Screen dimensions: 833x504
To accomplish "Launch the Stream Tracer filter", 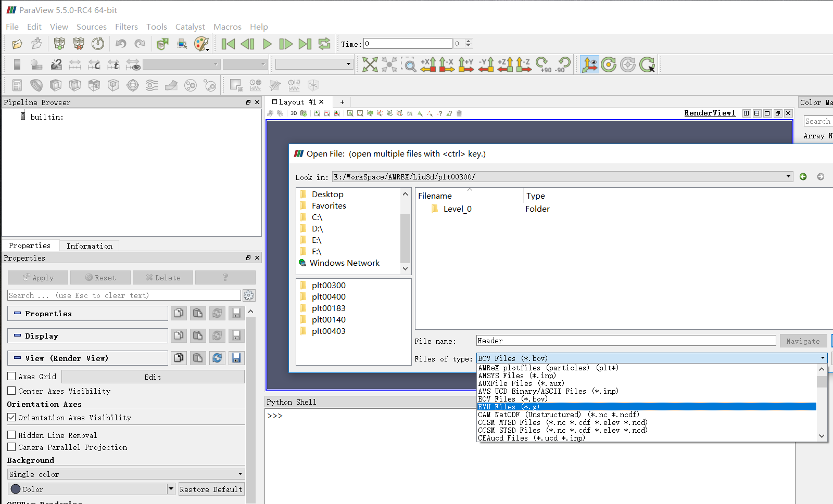I will (152, 85).
